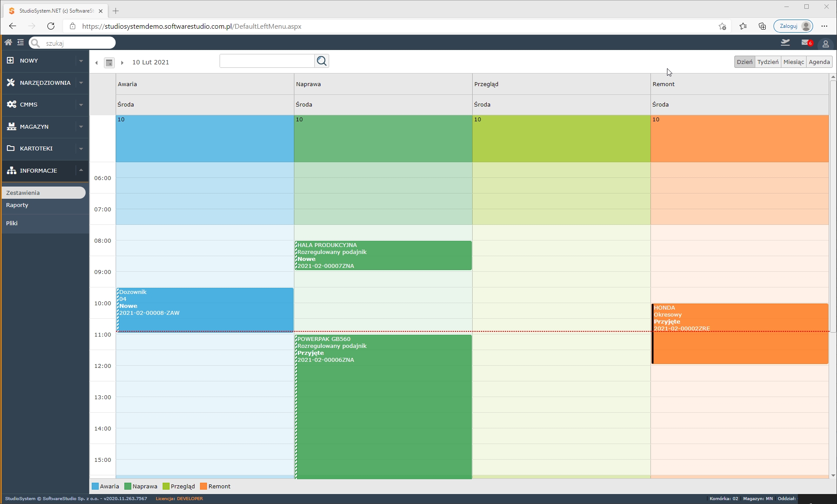The image size is (837, 504).
Task: Reload the page with refresh icon
Action: (x=51, y=26)
